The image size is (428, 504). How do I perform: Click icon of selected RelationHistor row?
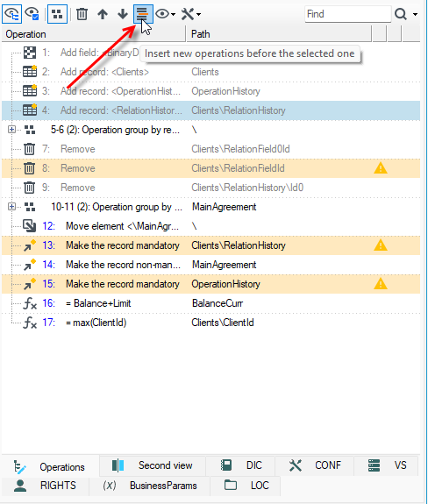(x=30, y=110)
